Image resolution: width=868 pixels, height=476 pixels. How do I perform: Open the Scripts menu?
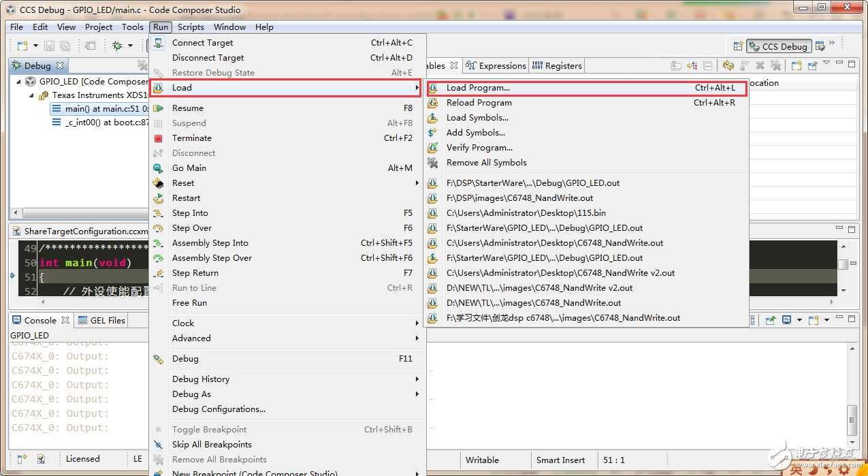click(x=191, y=27)
